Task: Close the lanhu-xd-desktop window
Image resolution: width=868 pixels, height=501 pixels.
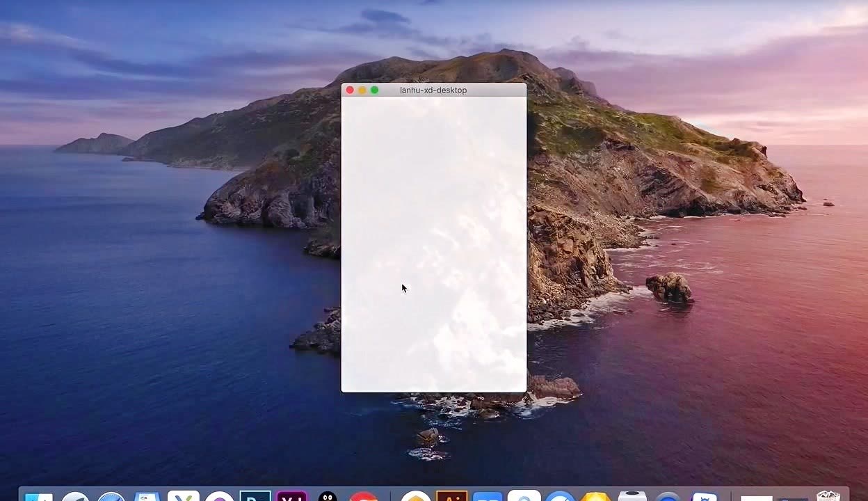Action: (x=350, y=90)
